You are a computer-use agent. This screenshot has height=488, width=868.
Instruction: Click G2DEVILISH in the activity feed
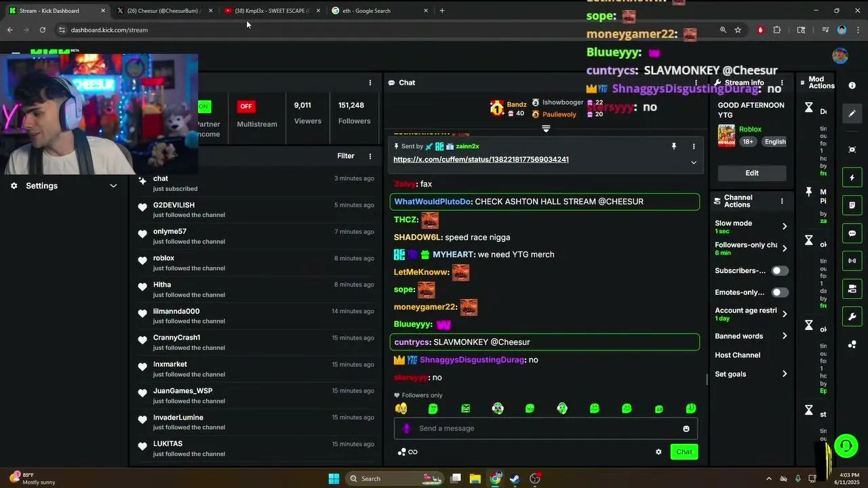pyautogui.click(x=174, y=205)
